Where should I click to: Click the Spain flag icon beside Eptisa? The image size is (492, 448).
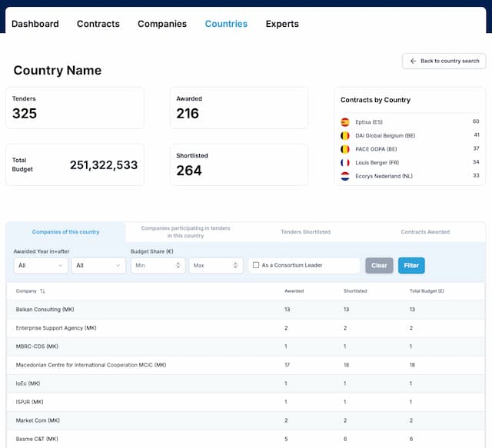[x=345, y=122]
